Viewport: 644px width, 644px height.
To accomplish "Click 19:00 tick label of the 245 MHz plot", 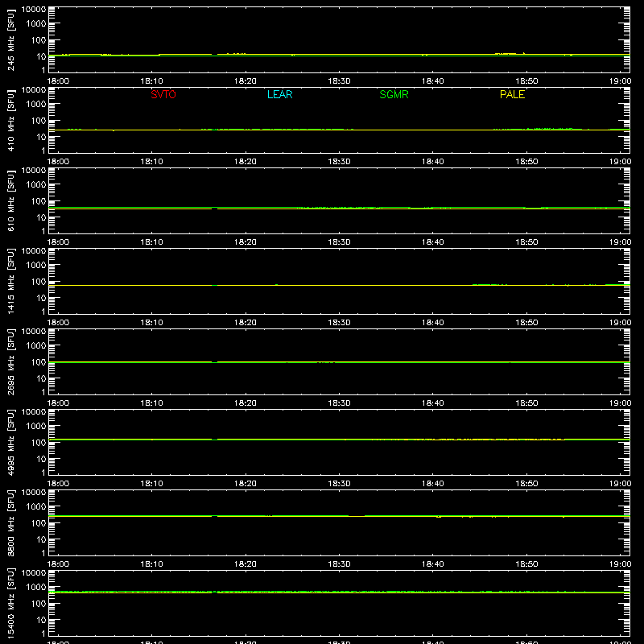I will pyautogui.click(x=620, y=81).
